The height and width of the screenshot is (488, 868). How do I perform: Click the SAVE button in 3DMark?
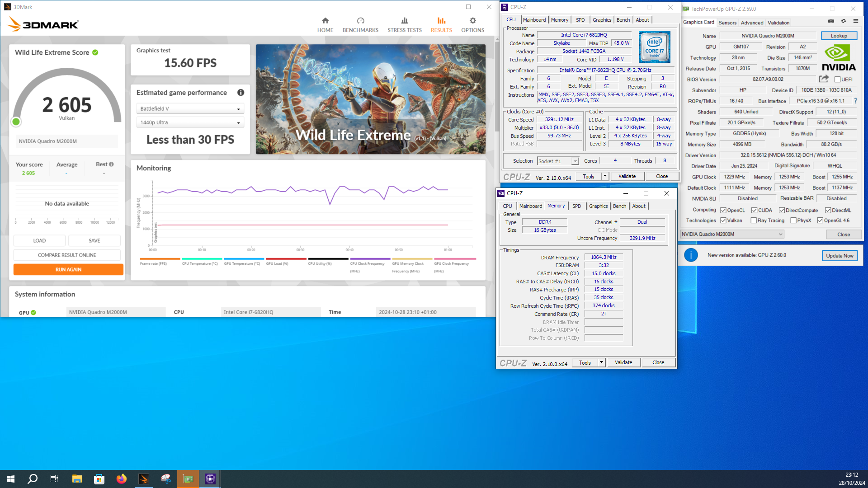click(x=94, y=241)
